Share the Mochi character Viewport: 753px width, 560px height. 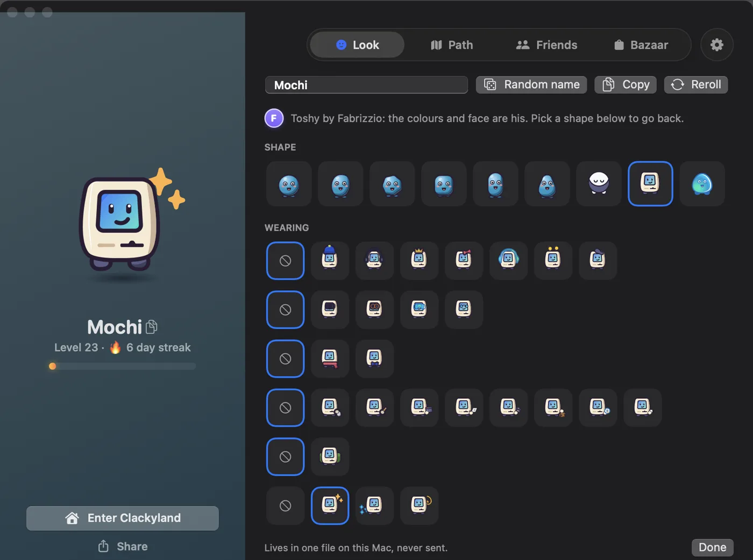pyautogui.click(x=123, y=547)
